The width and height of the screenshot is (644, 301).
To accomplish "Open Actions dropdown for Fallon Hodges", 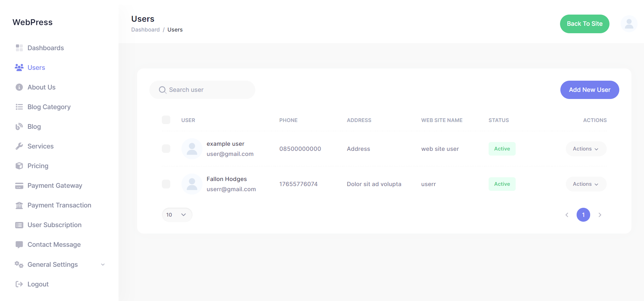I will coord(586,184).
